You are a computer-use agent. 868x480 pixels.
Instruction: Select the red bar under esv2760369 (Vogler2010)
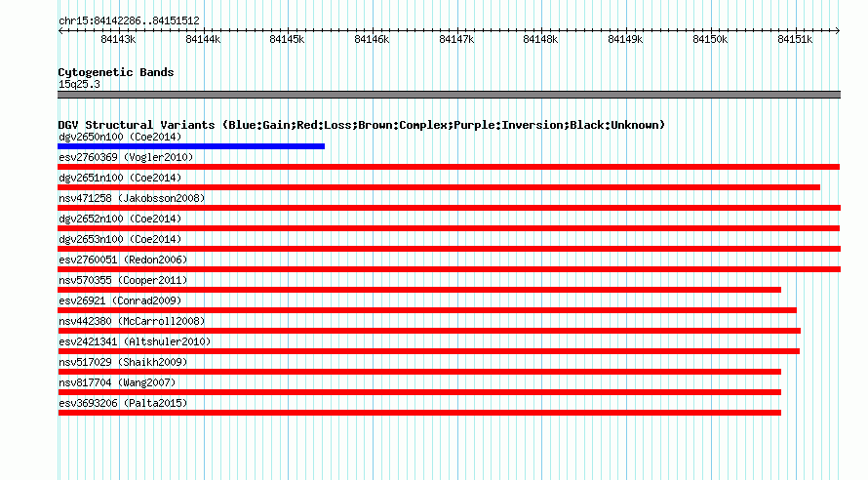coord(449,167)
